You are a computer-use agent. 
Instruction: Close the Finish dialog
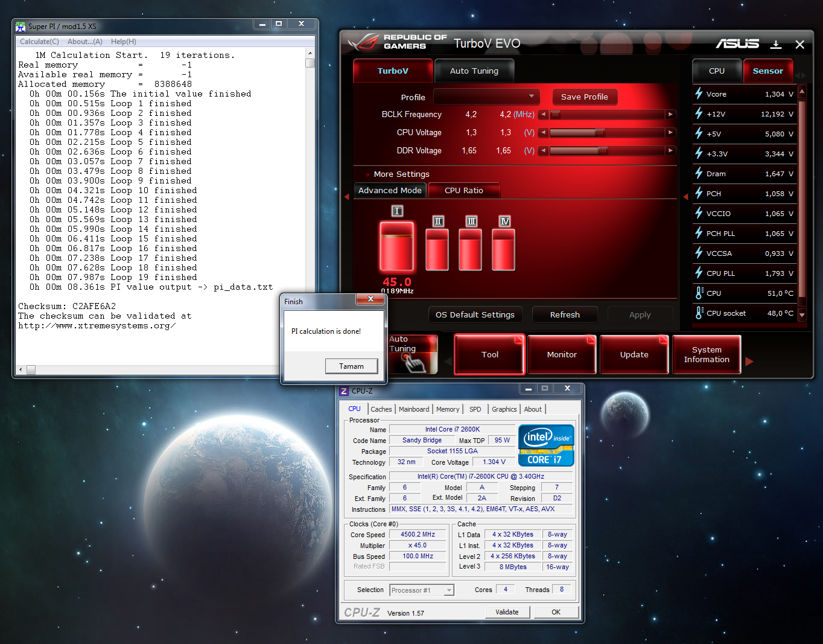370,299
